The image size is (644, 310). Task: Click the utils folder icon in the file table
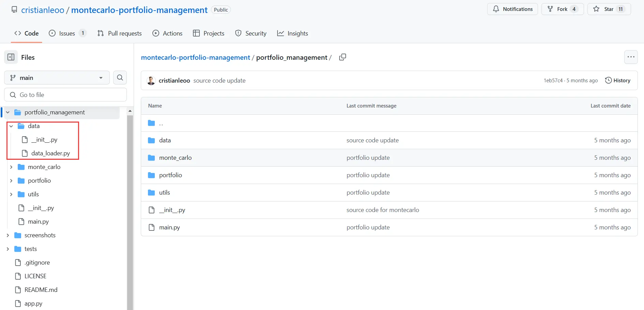click(151, 193)
